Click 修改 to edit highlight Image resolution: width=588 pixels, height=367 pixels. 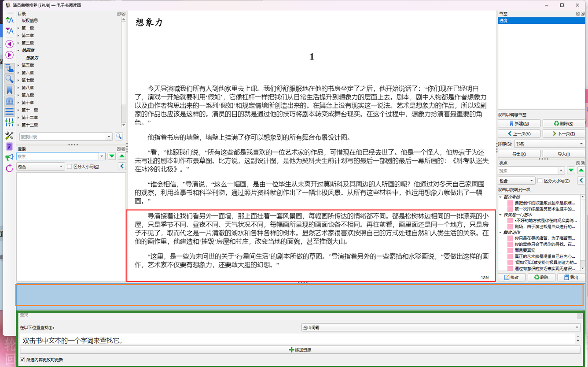tap(511, 278)
